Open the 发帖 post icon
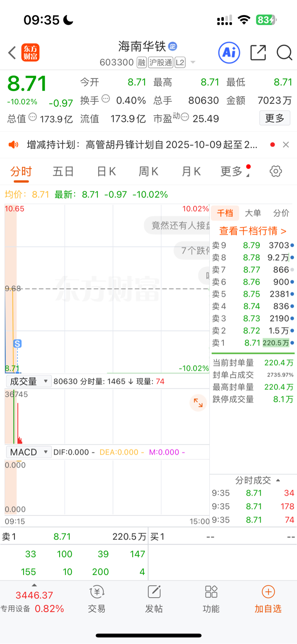This screenshot has width=297, height=644. pos(154,599)
